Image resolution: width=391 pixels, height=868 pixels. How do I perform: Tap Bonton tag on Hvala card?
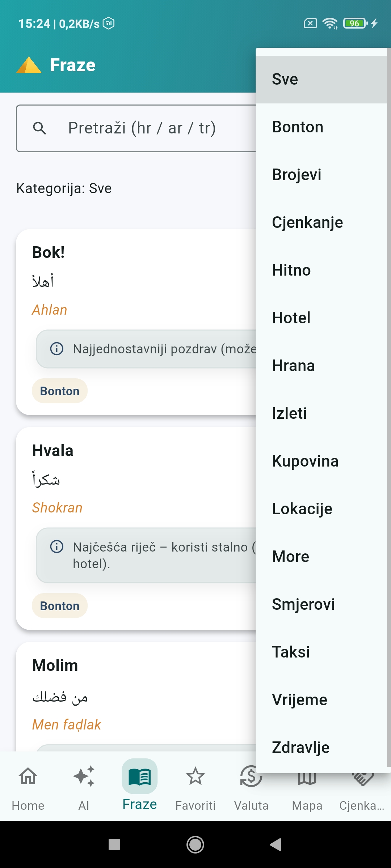click(x=60, y=606)
